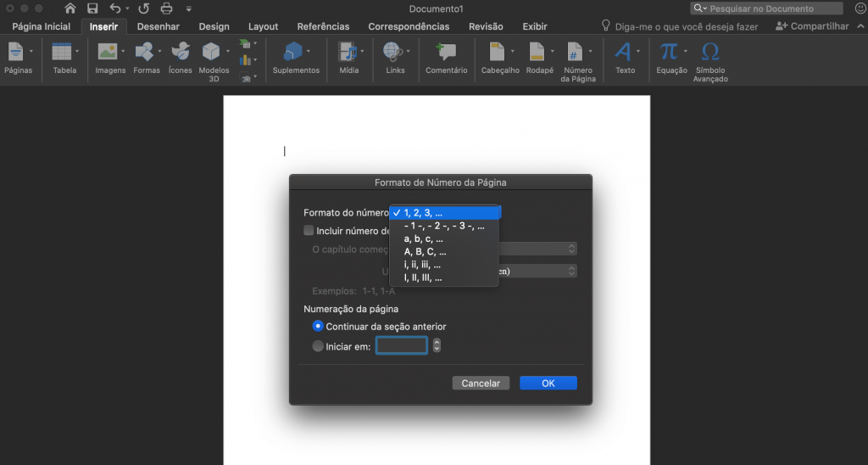Click the Redo circular arrow icon
The height and width of the screenshot is (465, 868).
coord(143,8)
